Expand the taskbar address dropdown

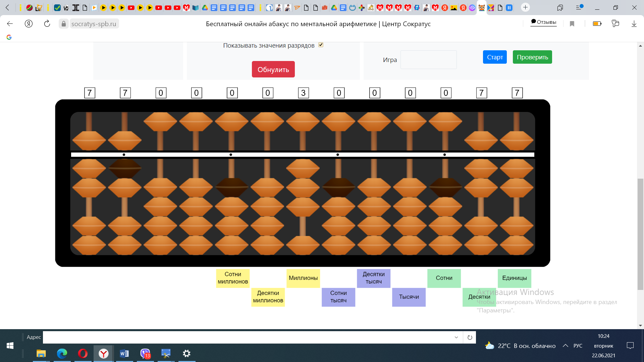(456, 338)
